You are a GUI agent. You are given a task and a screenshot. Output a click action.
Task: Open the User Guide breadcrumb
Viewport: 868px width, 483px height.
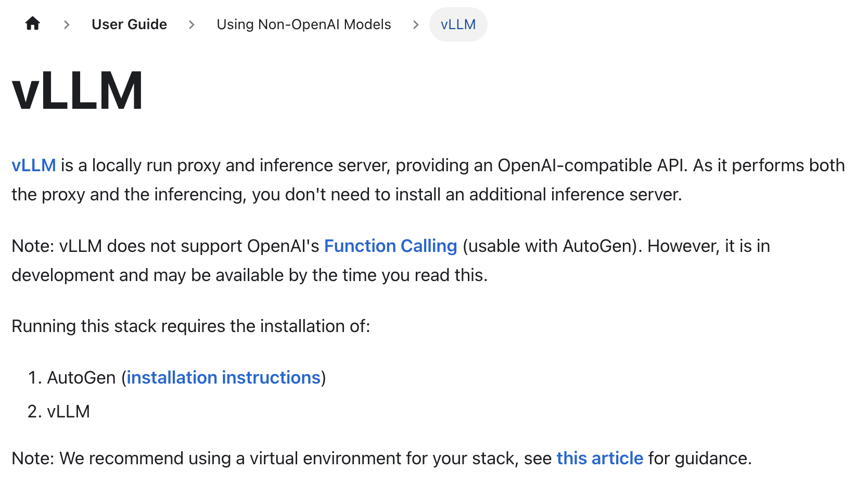pyautogui.click(x=129, y=24)
